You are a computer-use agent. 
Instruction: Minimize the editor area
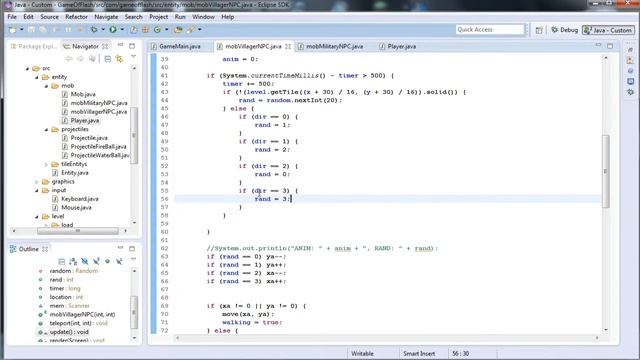[x=598, y=45]
